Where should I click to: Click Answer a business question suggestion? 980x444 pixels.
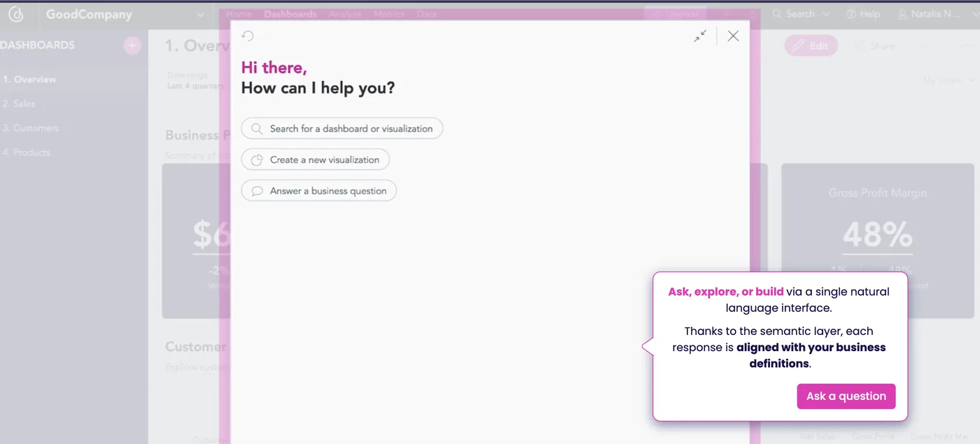coord(318,191)
